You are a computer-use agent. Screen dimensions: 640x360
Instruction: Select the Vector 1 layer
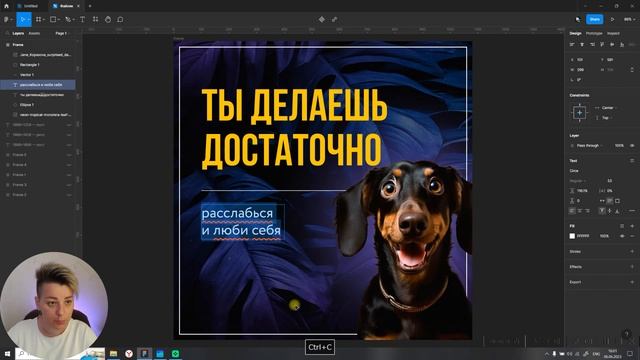point(27,75)
